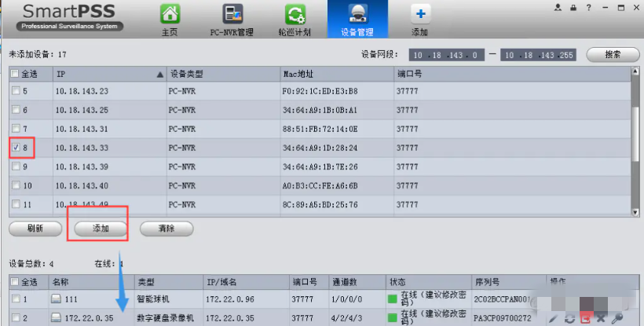Open the user account icon

(558, 7)
